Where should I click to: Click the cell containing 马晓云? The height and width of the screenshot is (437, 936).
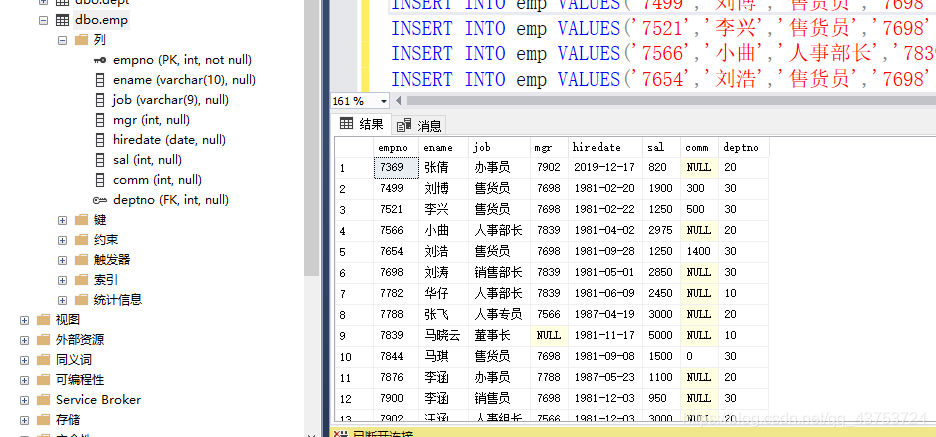(x=444, y=336)
